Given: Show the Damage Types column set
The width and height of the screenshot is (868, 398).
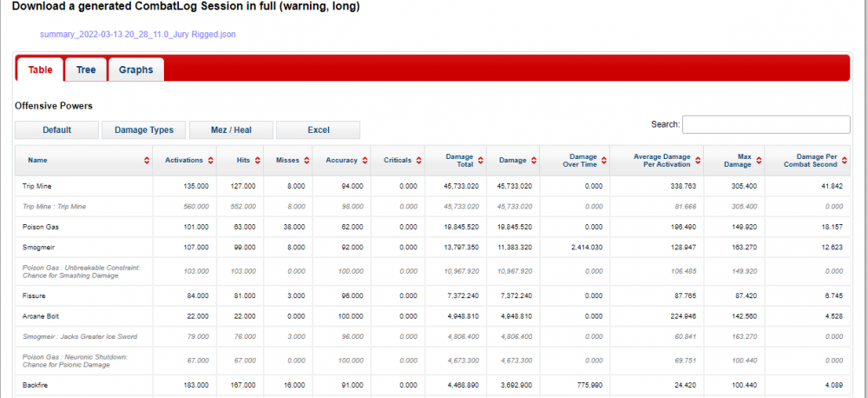Looking at the screenshot, I should [x=143, y=130].
